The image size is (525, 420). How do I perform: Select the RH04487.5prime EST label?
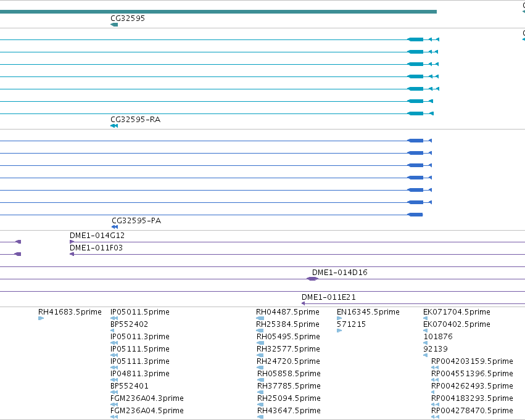pyautogui.click(x=287, y=312)
